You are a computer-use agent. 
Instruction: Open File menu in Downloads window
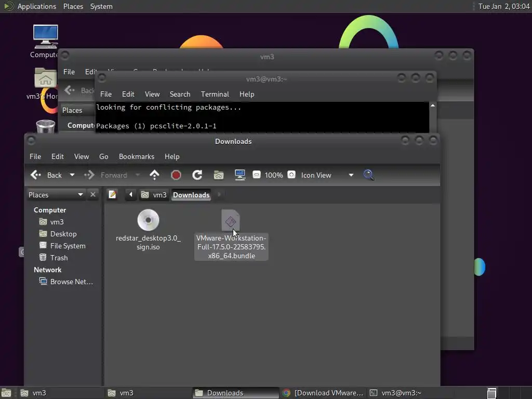click(35, 156)
